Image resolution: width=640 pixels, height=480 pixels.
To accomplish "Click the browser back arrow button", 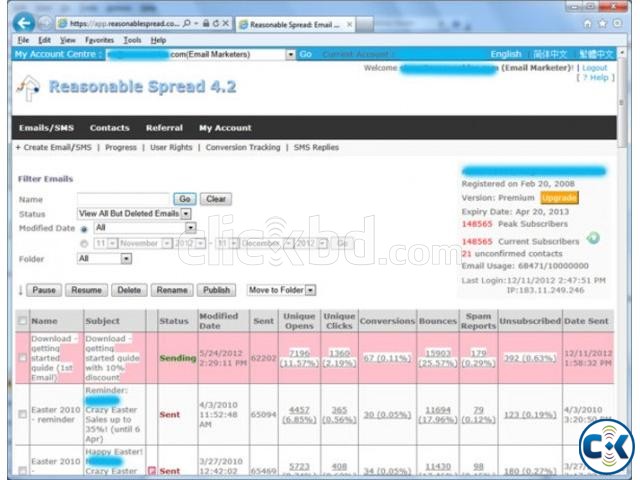I will pos(23,23).
